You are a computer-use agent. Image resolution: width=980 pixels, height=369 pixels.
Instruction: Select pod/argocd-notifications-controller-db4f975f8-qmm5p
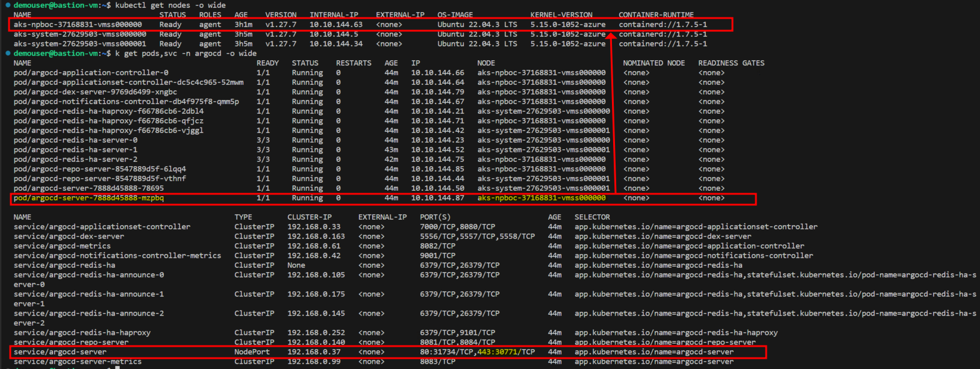tap(126, 102)
